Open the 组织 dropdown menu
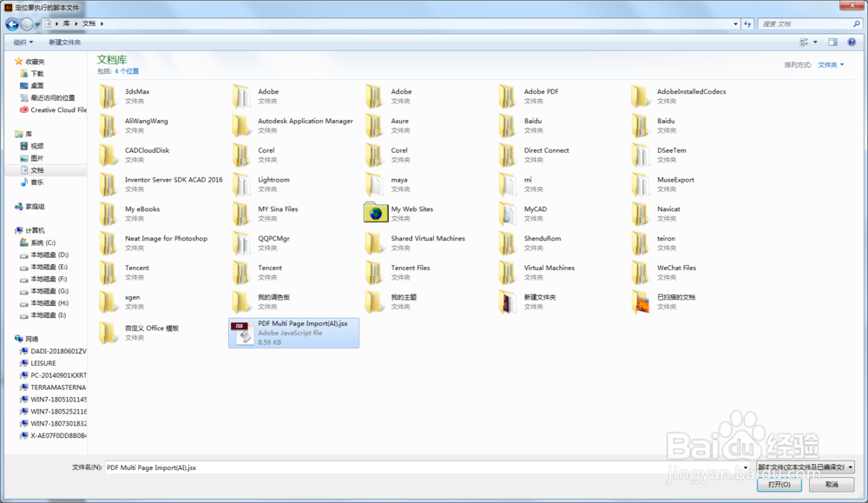The image size is (868, 503). [x=23, y=42]
